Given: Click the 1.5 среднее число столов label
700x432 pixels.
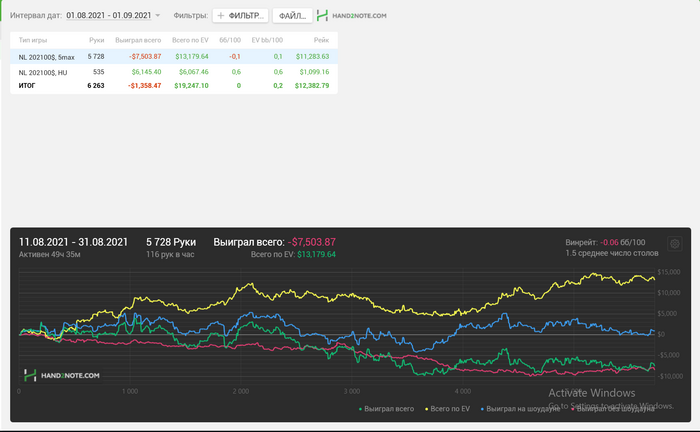Looking at the screenshot, I should pyautogui.click(x=612, y=253).
